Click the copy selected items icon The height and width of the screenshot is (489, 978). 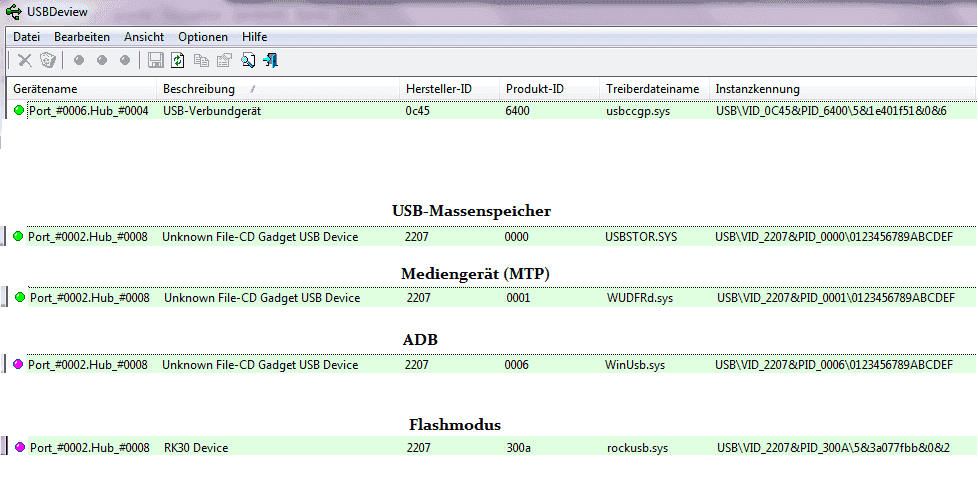point(201,60)
